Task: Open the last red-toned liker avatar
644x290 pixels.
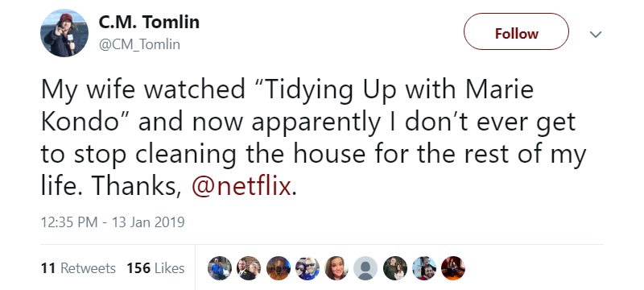Action: pyautogui.click(x=452, y=268)
